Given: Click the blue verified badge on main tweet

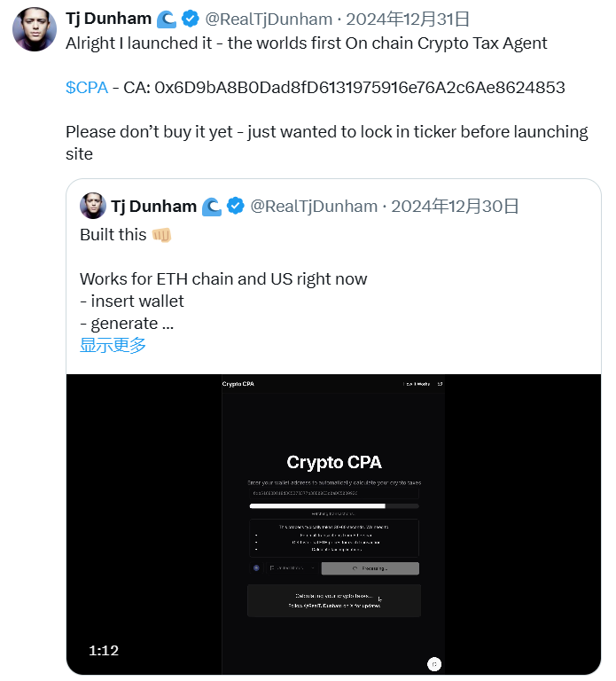Looking at the screenshot, I should [191, 19].
